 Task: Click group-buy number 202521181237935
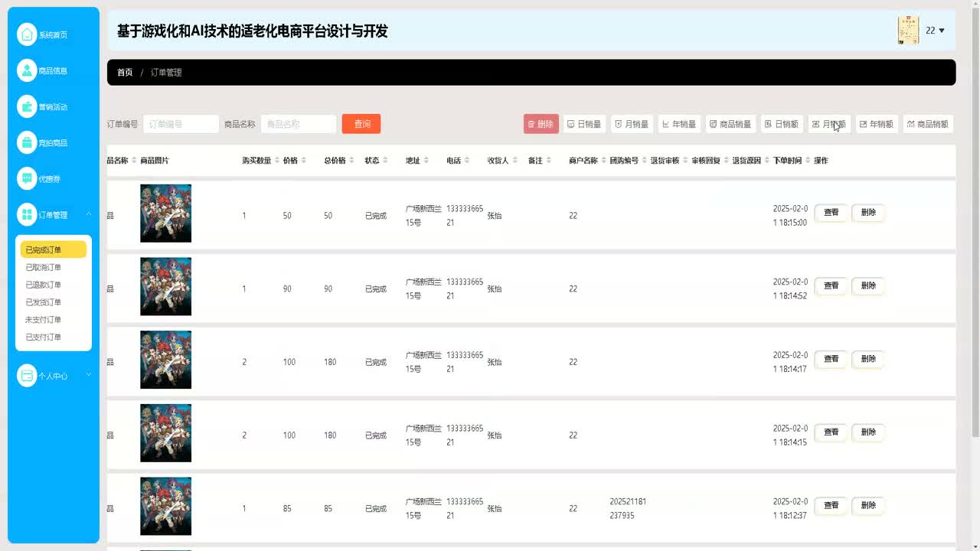point(628,509)
